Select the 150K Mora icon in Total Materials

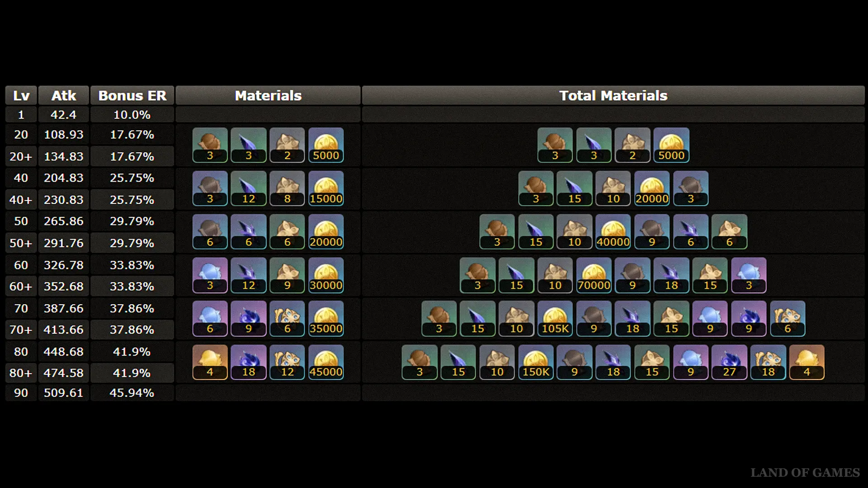coord(536,362)
